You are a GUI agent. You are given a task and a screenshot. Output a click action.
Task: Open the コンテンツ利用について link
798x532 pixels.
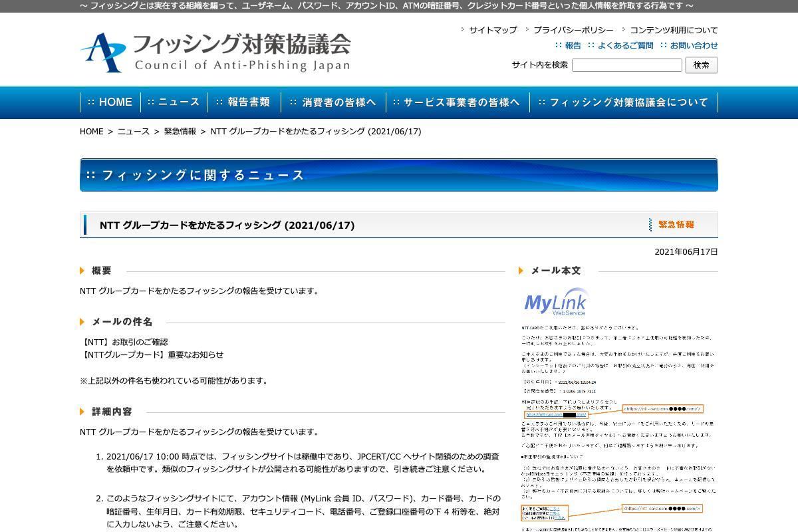(x=674, y=30)
